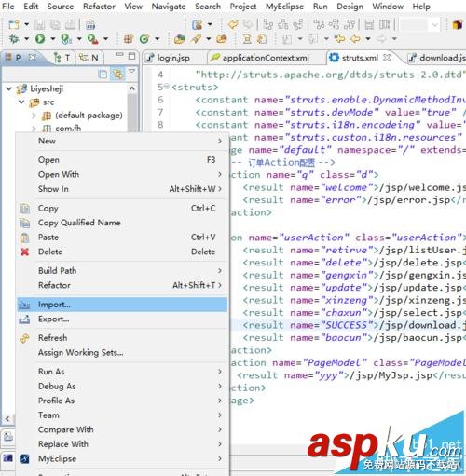Viewport: 466px width, 476px height.
Task: Select Copy Qualified Name in context menu
Action: (122, 223)
